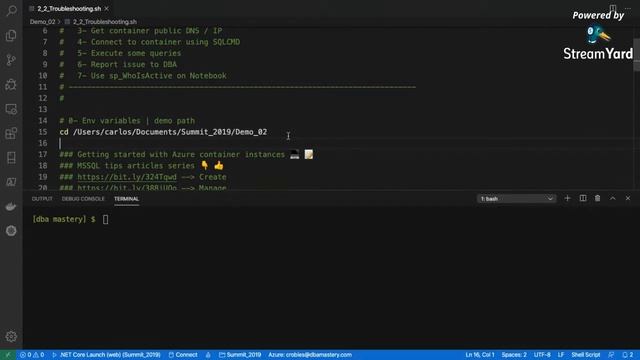The width and height of the screenshot is (640, 360).
Task: Open the Source Control view
Action: point(11,60)
